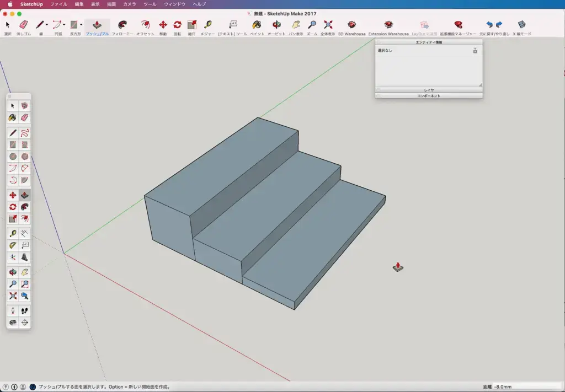
Task: Collapse the エンティティ情報 panel header
Action: (x=429, y=42)
